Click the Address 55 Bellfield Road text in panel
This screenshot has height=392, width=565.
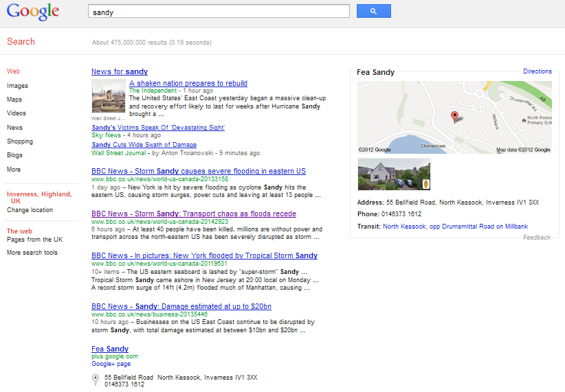point(448,203)
